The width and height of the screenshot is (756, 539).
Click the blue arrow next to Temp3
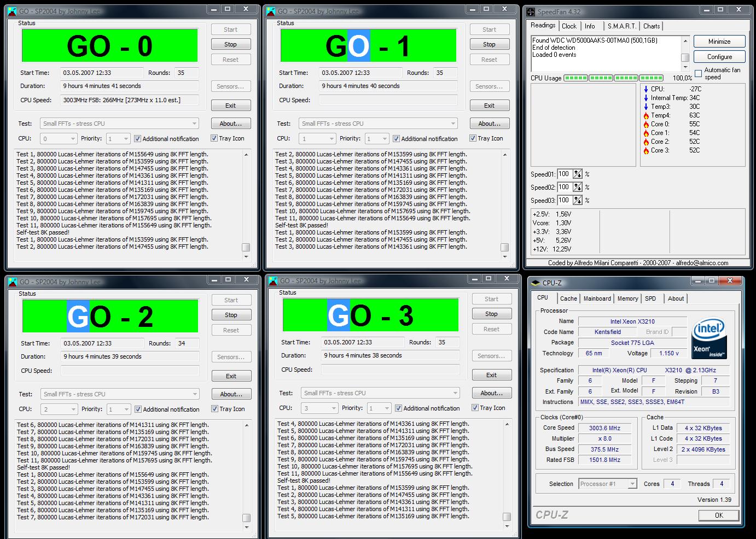tap(646, 107)
